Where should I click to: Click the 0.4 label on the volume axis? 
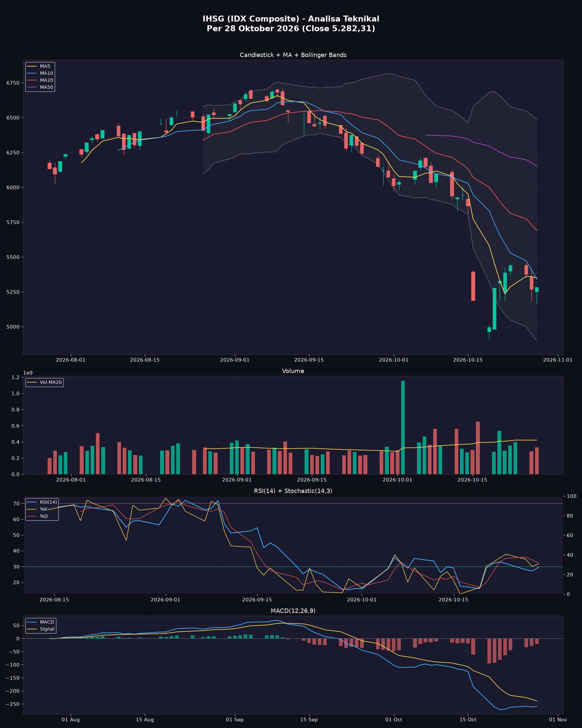tap(16, 442)
